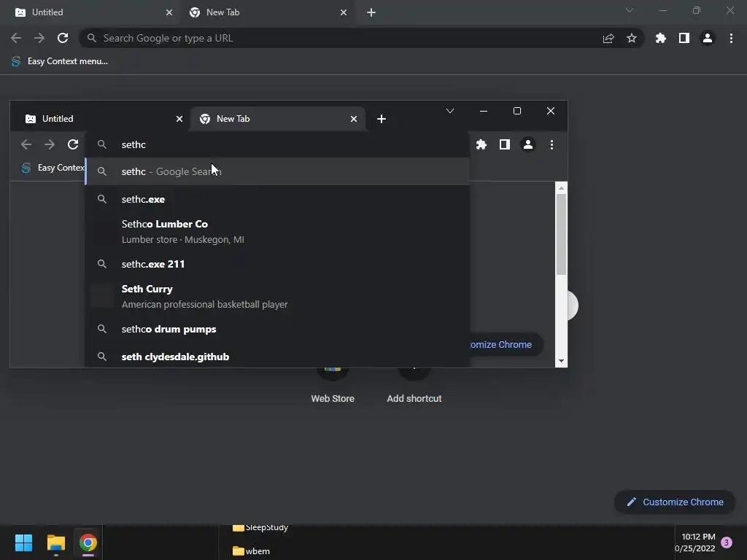Choose sethc - Google Search suggestion
Viewport: 747px width, 560px height.
277,171
